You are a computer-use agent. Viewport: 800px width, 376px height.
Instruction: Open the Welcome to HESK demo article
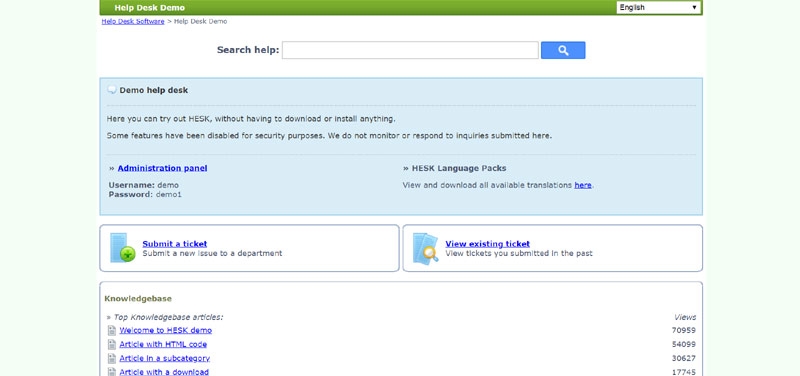pyautogui.click(x=165, y=330)
